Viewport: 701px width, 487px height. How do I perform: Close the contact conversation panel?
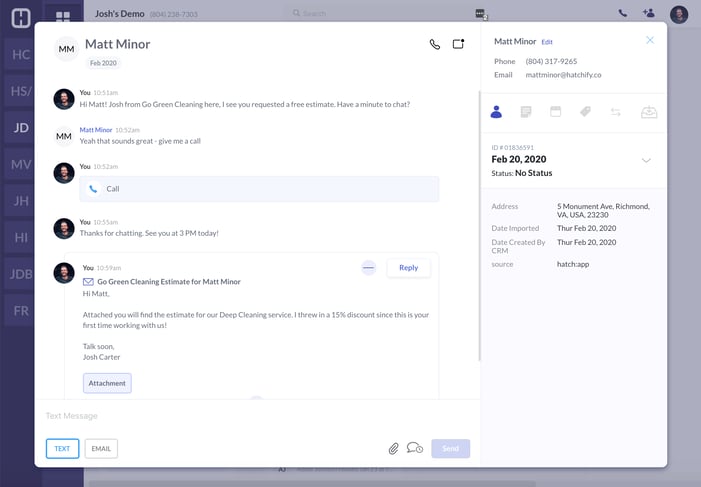coord(650,41)
